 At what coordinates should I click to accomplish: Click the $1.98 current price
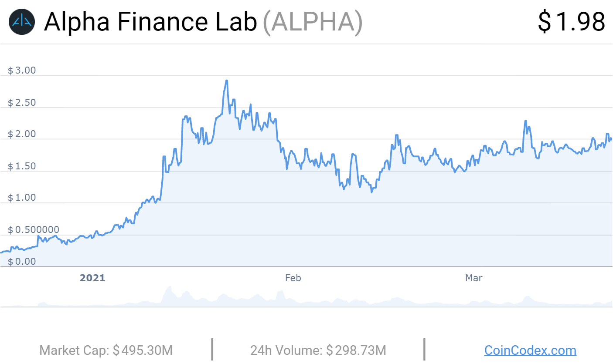tap(572, 21)
